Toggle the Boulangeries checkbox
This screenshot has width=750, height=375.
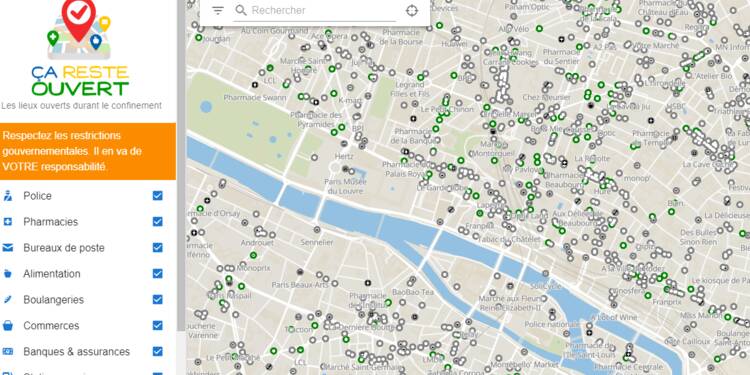pos(157,299)
